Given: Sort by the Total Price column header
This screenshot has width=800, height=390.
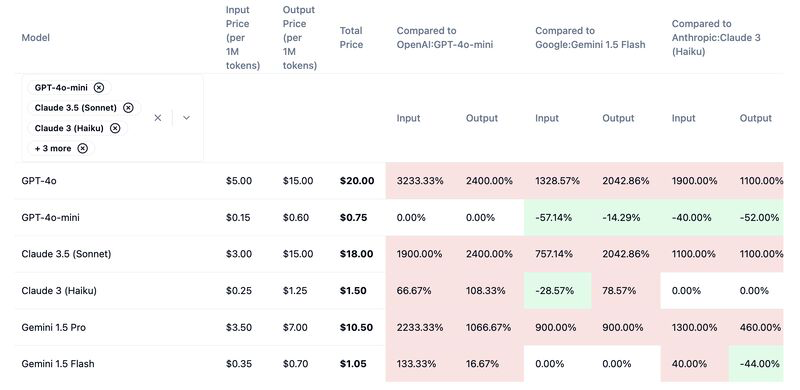Looking at the screenshot, I should pos(352,38).
